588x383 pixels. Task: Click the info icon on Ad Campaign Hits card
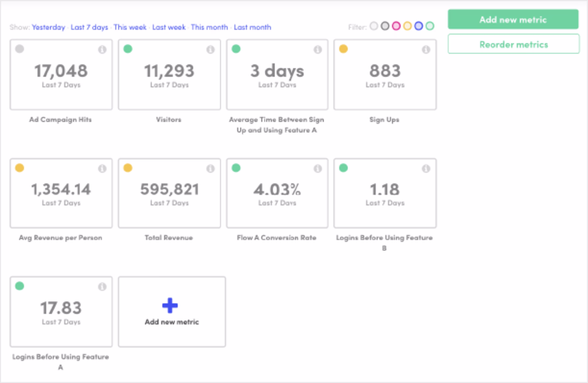tap(102, 50)
